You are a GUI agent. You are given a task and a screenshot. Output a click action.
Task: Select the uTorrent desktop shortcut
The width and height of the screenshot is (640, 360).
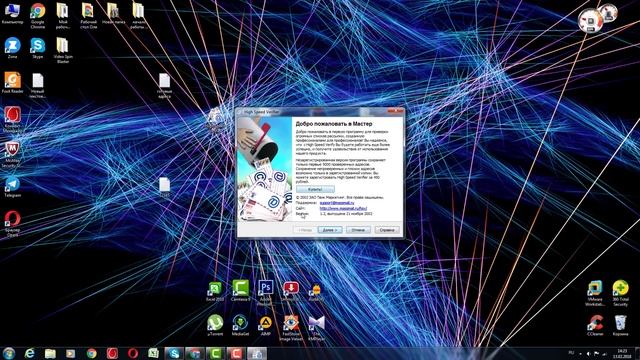click(x=215, y=325)
